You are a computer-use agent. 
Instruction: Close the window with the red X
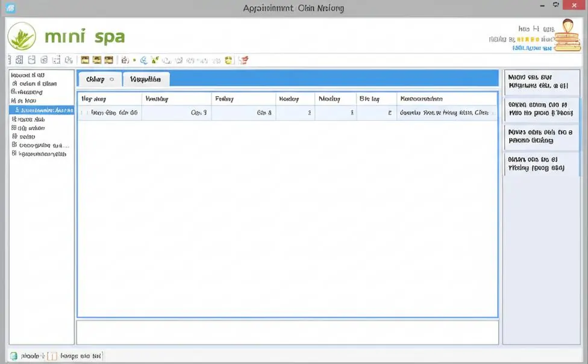tap(574, 5)
